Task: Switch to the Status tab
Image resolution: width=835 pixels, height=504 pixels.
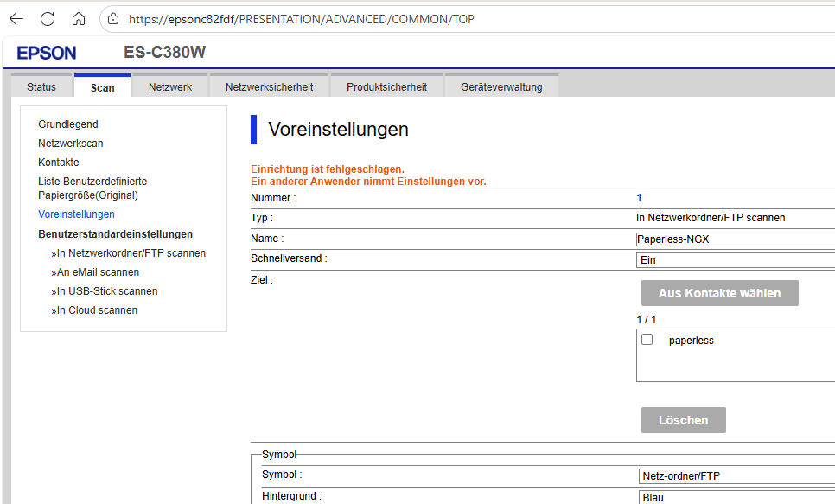Action: pyautogui.click(x=41, y=87)
